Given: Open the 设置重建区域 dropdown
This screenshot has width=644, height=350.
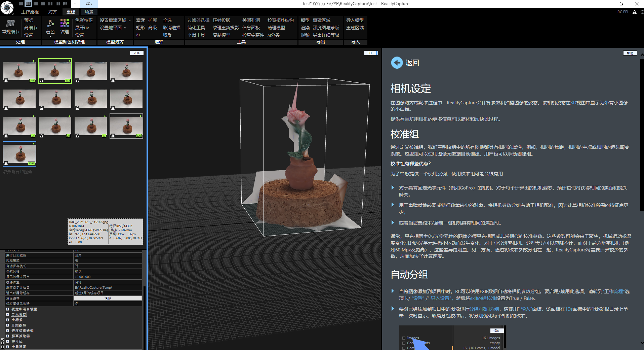Looking at the screenshot, I should tap(115, 20).
